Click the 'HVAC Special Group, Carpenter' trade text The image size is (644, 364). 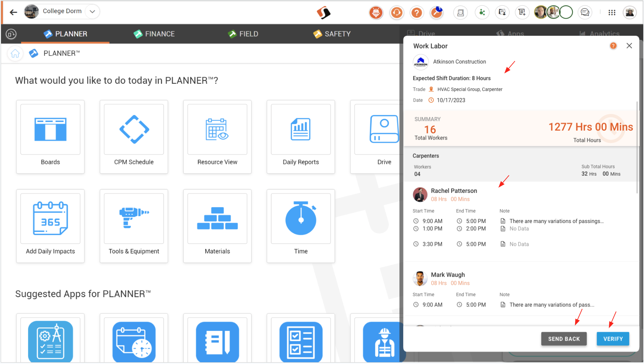(x=470, y=89)
